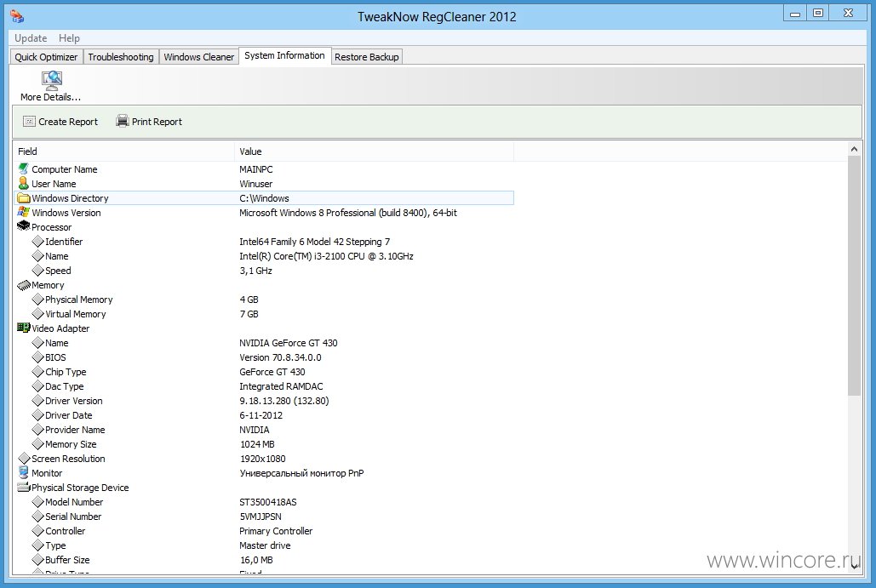The height and width of the screenshot is (588, 876).
Task: Click the value "Version 70.8.34.0.0"
Action: (x=280, y=357)
